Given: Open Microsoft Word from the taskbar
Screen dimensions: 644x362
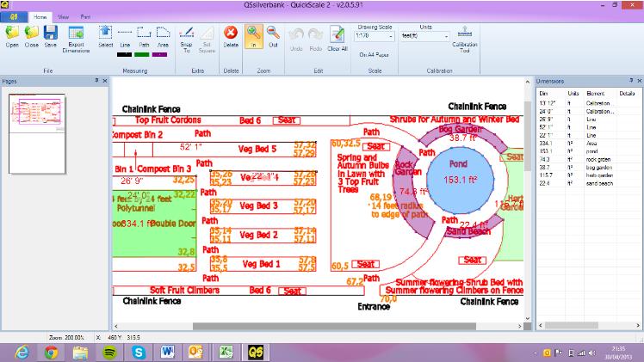Looking at the screenshot, I should 168,353.
